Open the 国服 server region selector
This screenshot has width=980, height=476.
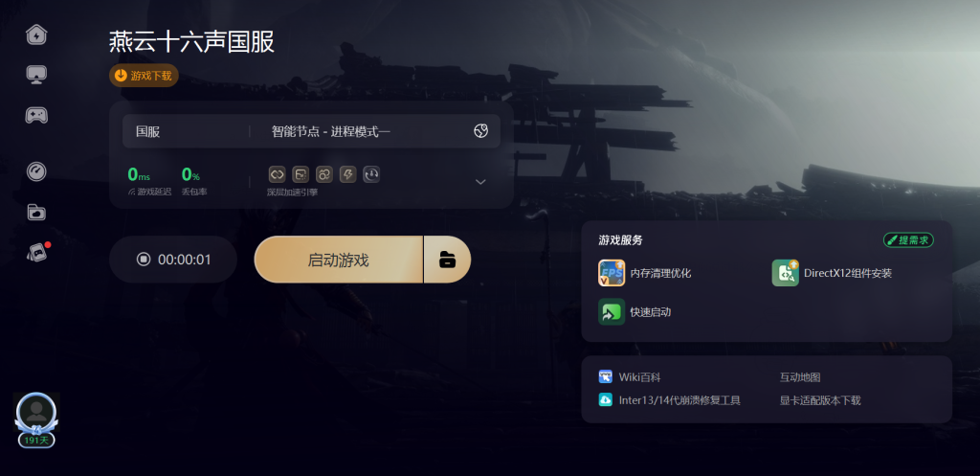point(148,131)
